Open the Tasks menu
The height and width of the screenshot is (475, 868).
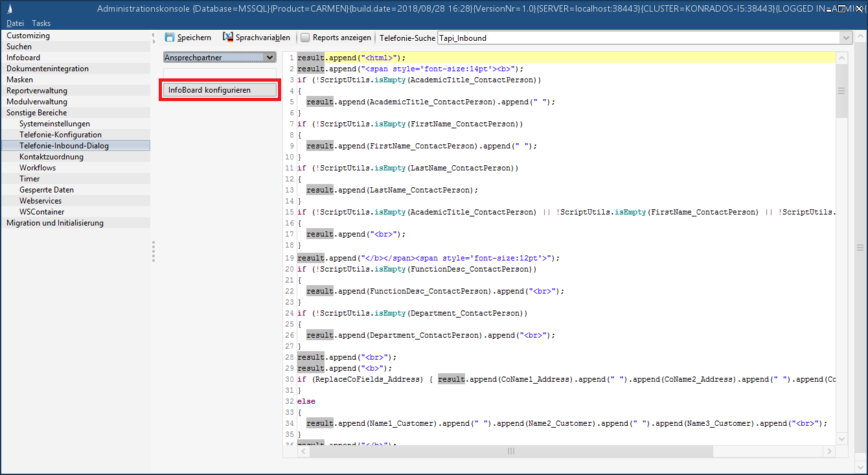pos(41,23)
